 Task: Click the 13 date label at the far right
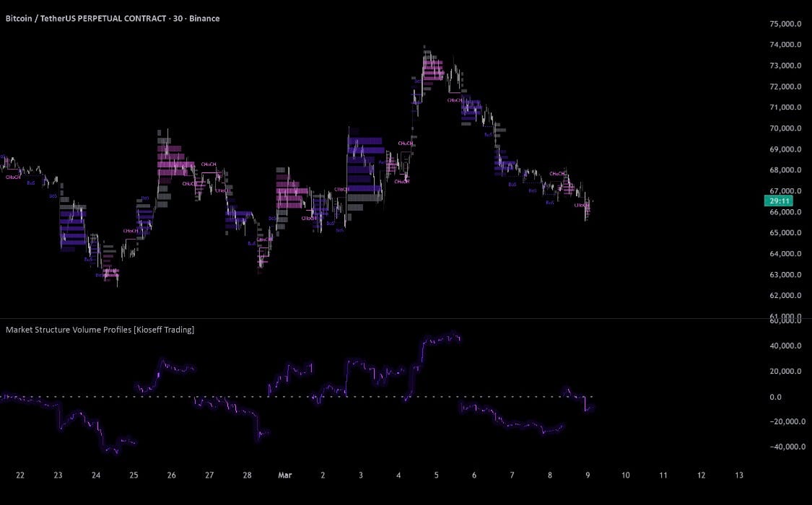pyautogui.click(x=738, y=475)
